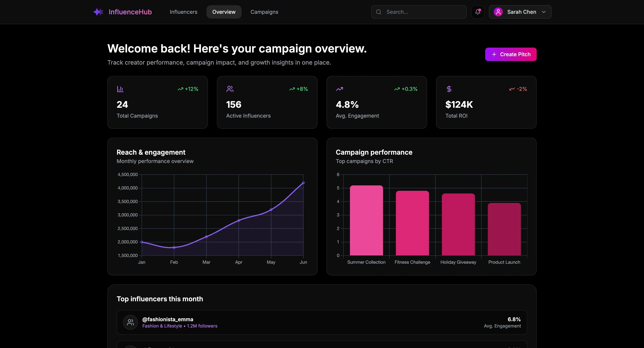Click Sarah Chen's profile avatar icon

coord(498,12)
